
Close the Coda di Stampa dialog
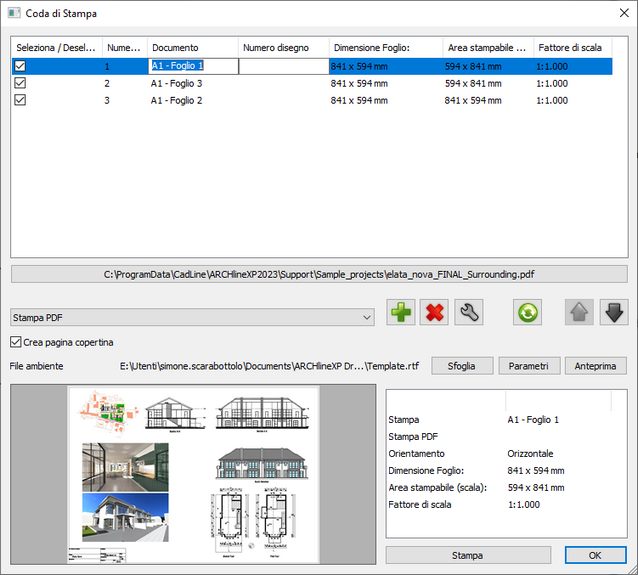(624, 13)
